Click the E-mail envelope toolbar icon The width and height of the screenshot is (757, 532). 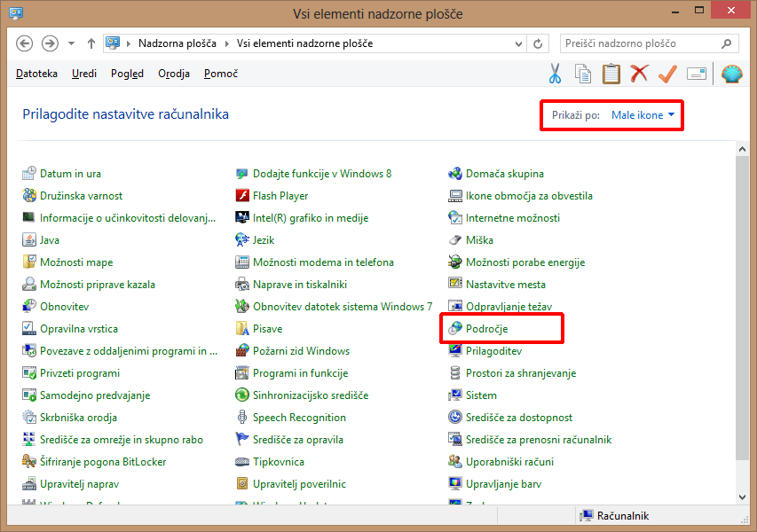coord(697,74)
